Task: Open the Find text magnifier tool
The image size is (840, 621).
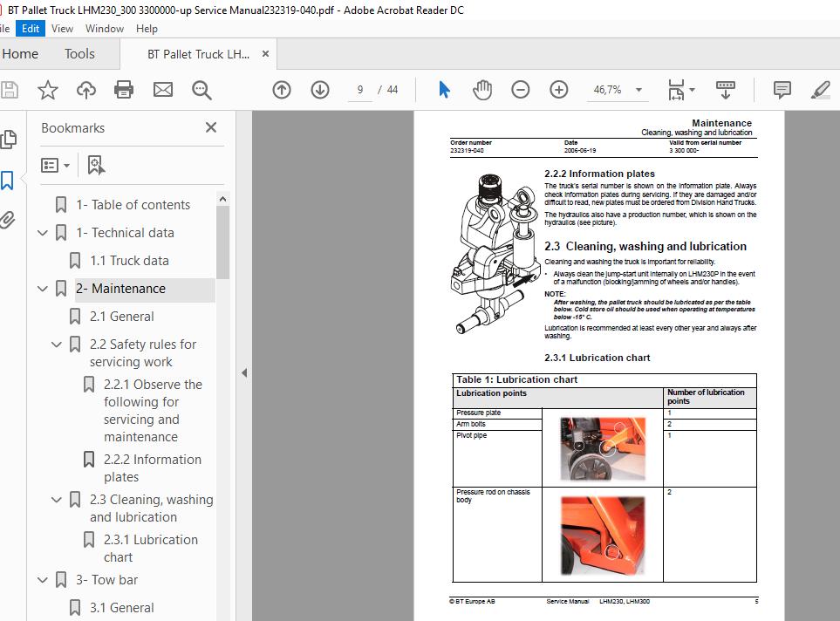Action: pos(201,90)
